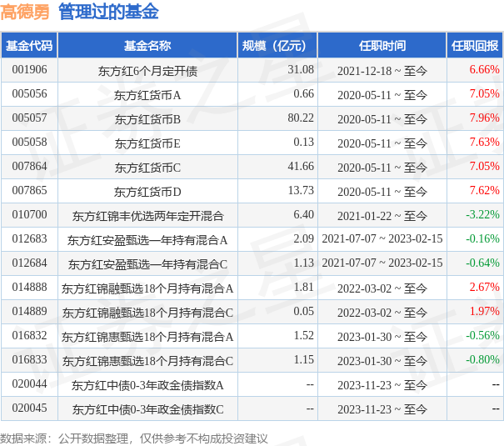
Task: Select fund code 014889
Action: [29, 311]
